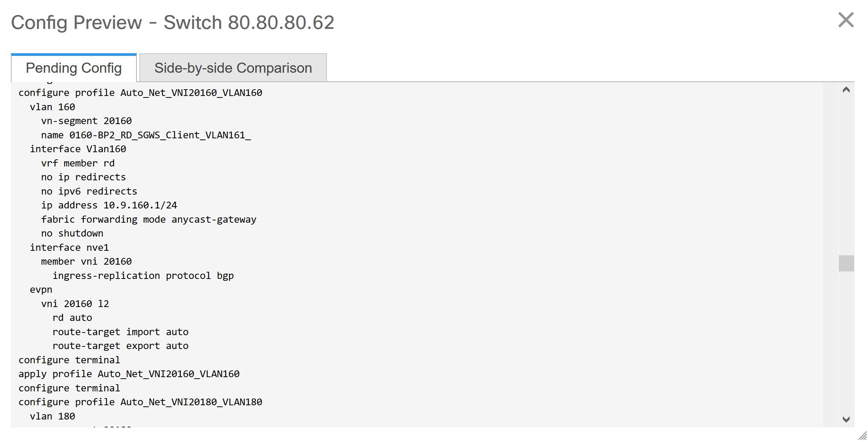
Task: Click the 'name 0160-BP2_RD_SGWS_Client_VLAN161_' line
Action: pyautogui.click(x=146, y=135)
